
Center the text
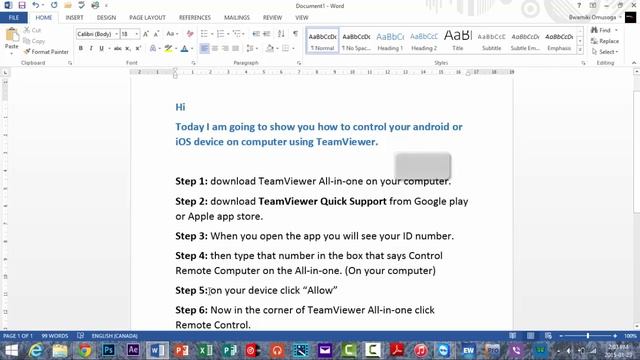[x=215, y=49]
